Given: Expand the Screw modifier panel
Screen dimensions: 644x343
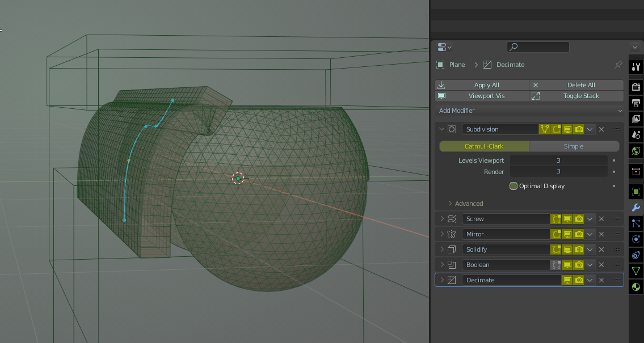Looking at the screenshot, I should 442,219.
